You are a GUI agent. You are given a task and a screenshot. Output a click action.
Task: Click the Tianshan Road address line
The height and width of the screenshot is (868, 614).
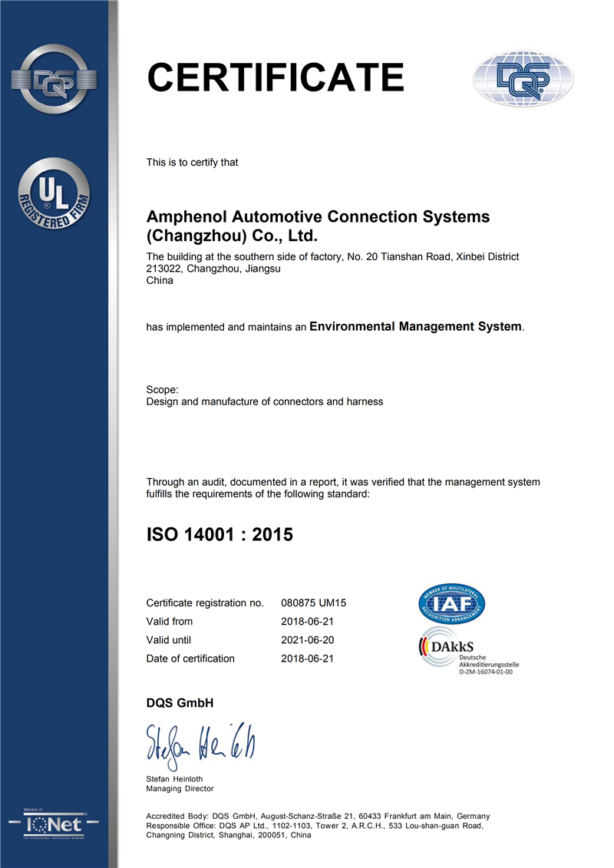(x=333, y=256)
